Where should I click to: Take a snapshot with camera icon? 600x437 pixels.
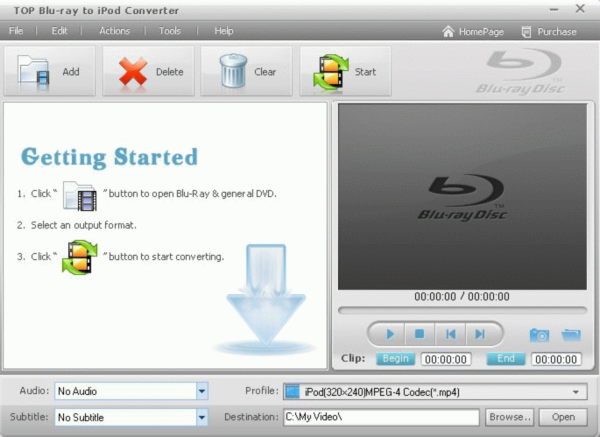pos(539,335)
